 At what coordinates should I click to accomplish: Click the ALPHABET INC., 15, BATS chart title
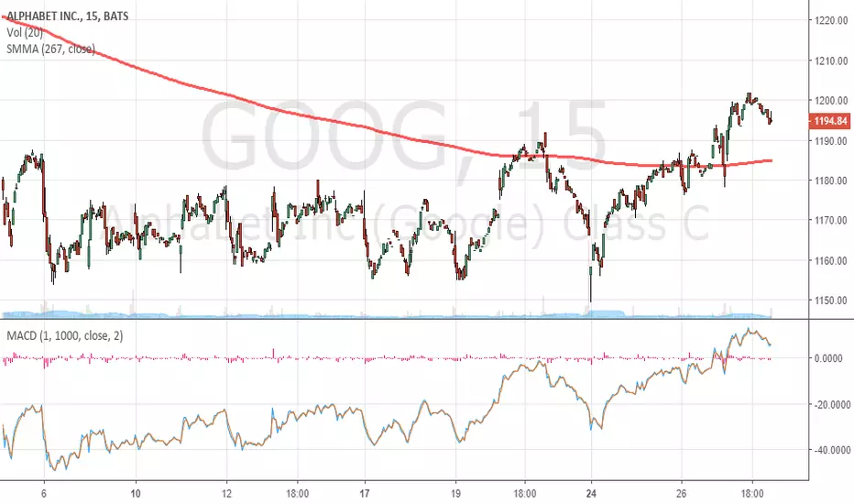click(x=68, y=16)
